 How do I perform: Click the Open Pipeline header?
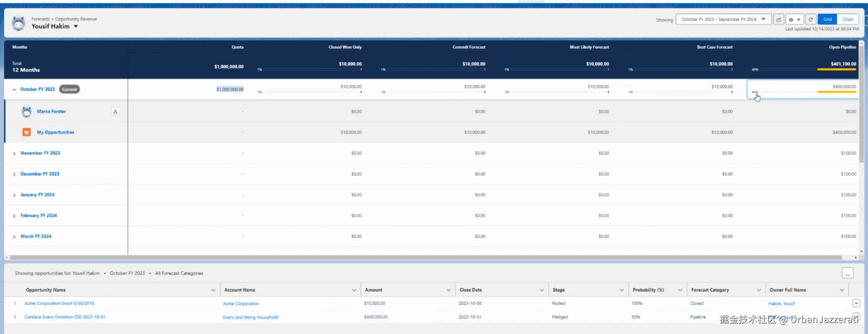843,47
